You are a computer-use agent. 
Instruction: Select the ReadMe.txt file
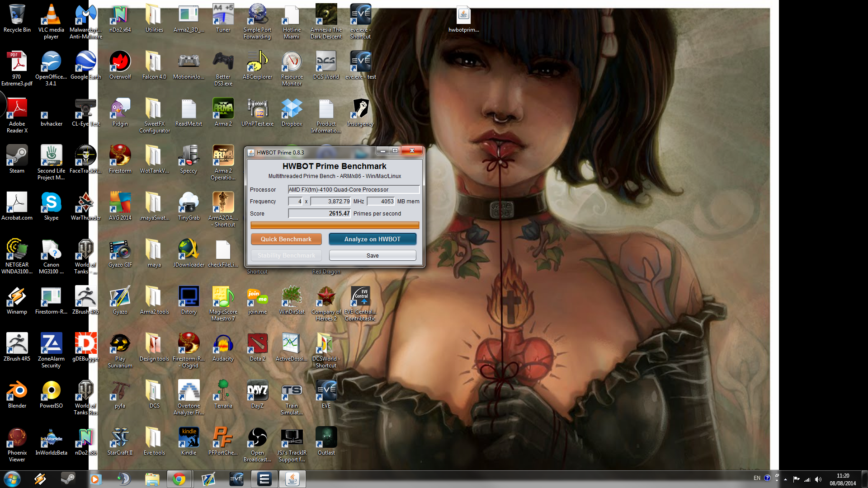[189, 112]
